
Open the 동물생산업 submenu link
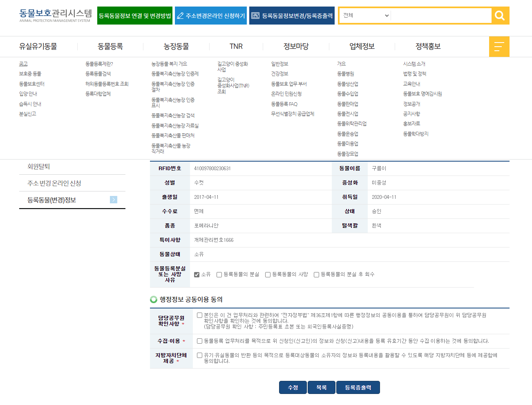348,84
